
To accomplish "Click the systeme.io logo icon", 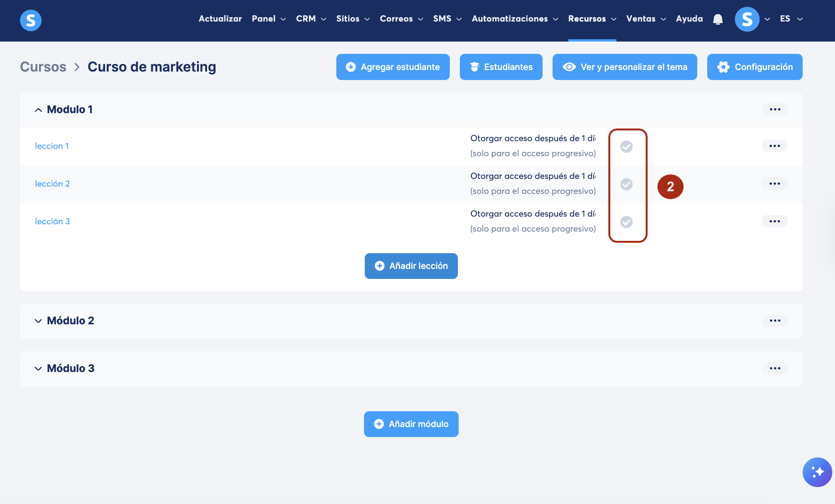I will pos(31,20).
